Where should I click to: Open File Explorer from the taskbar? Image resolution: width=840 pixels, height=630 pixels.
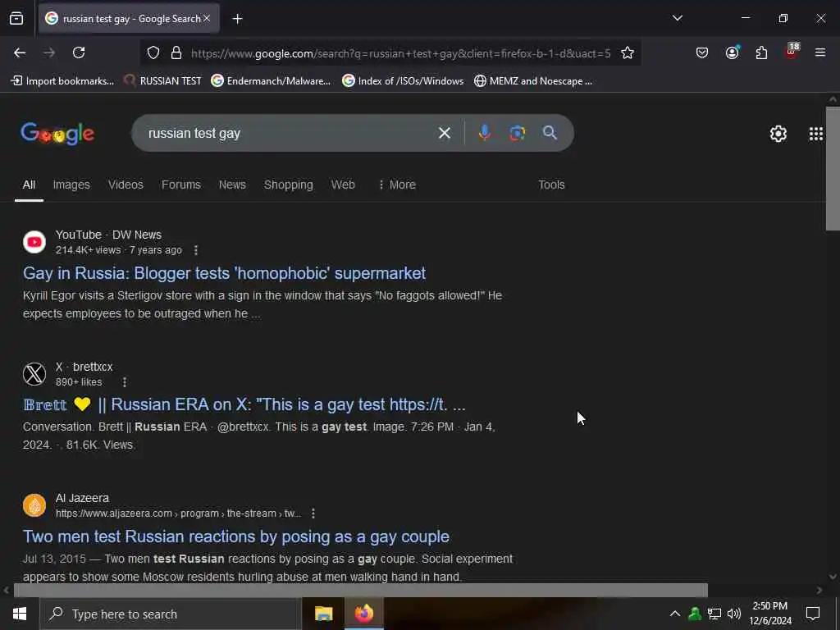323,614
